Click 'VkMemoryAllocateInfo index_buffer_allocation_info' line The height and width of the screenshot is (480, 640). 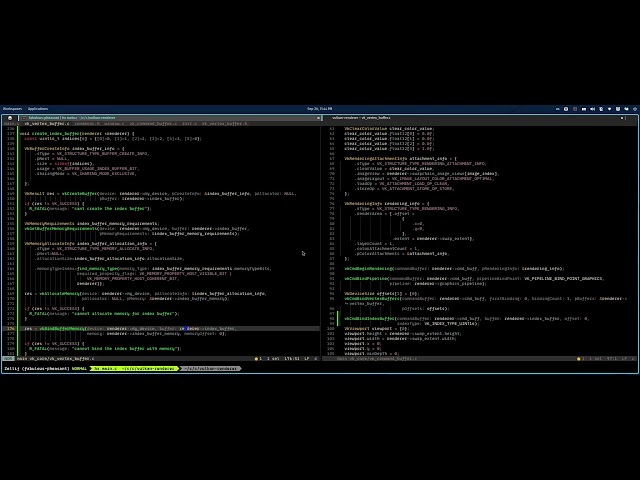tap(90, 244)
